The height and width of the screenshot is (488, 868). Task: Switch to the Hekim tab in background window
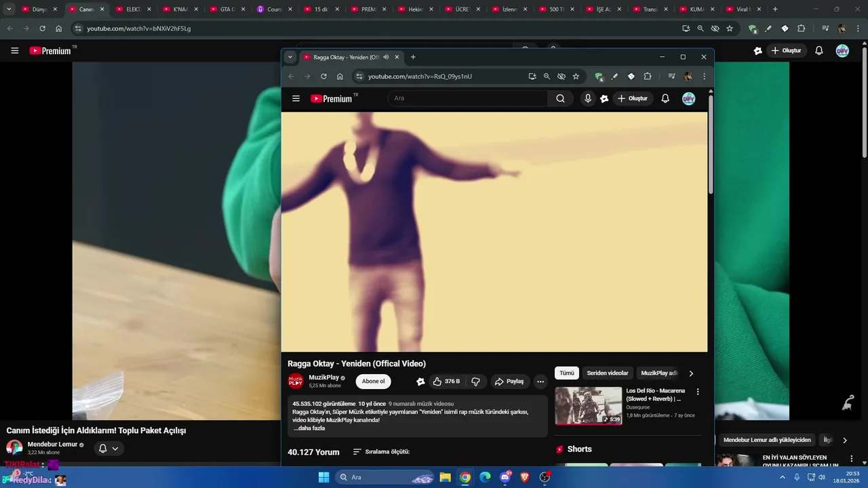point(414,9)
